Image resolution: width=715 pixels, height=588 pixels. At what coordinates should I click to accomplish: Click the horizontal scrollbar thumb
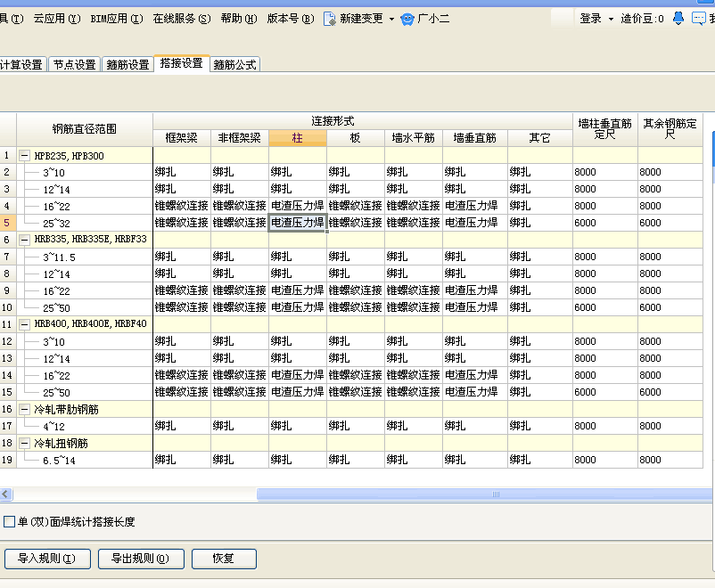click(484, 494)
